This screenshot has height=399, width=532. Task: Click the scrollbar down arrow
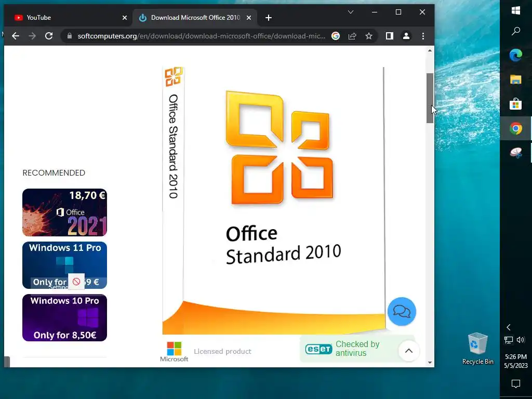[x=430, y=363]
